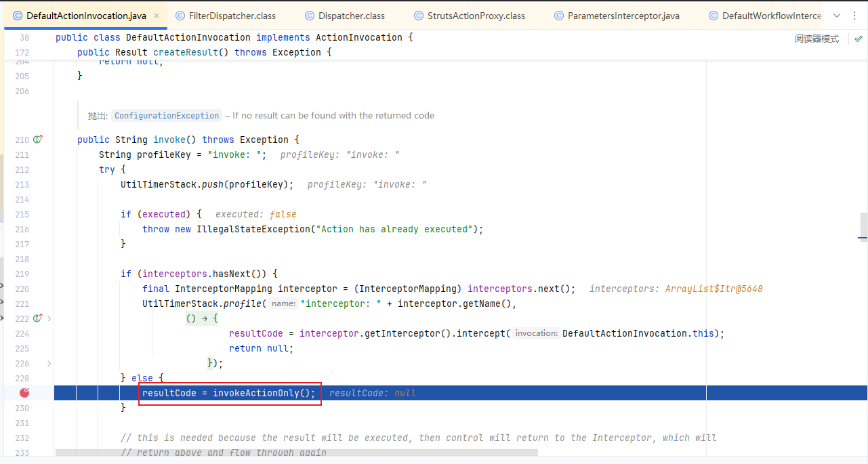Click the 'return null;' statement on line 225
868x464 pixels.
[262, 348]
